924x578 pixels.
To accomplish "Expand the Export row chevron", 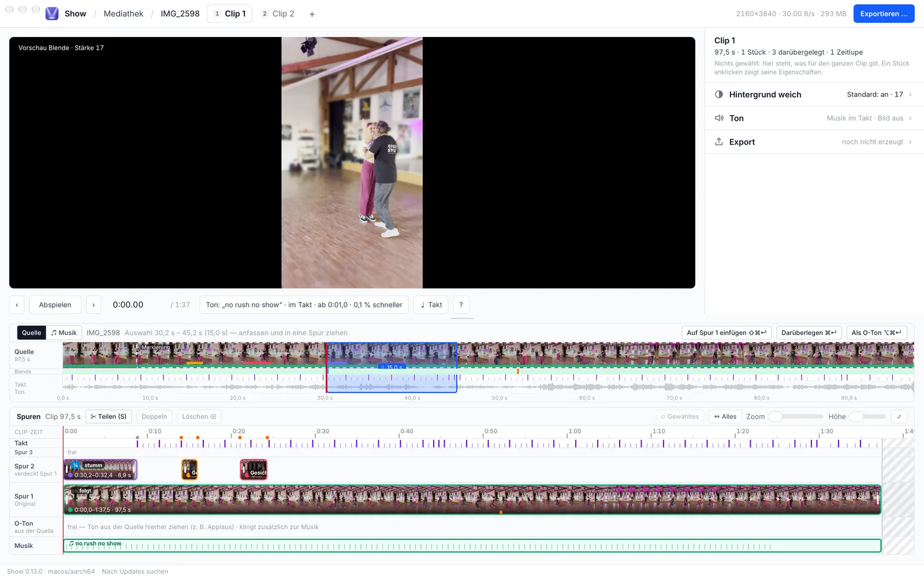I will (911, 142).
